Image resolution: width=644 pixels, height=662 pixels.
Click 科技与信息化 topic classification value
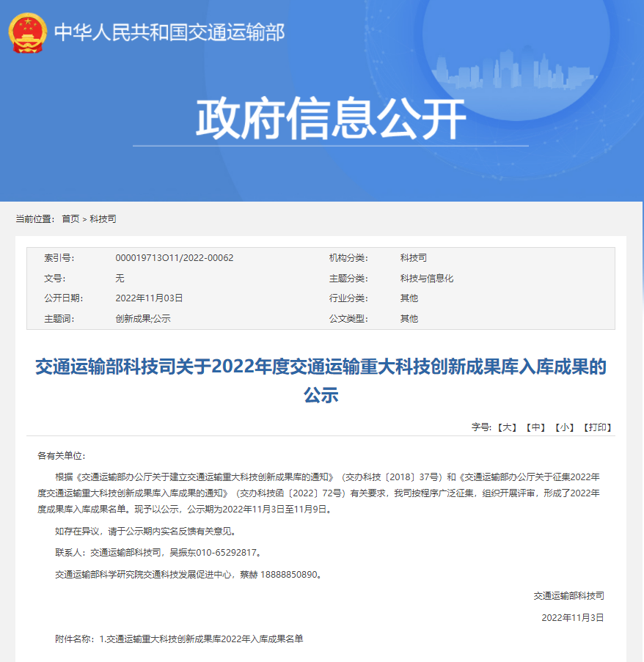(427, 279)
